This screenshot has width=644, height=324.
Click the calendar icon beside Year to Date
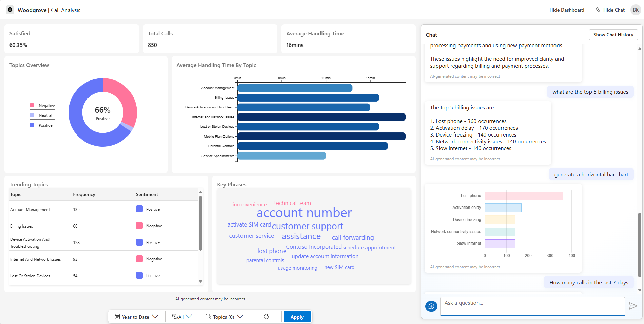click(x=117, y=317)
